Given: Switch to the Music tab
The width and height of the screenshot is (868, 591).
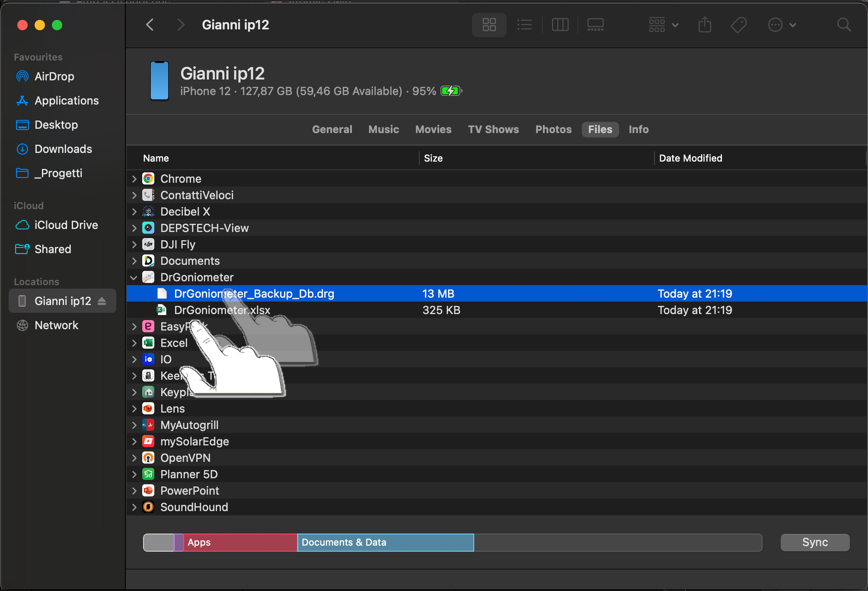Looking at the screenshot, I should pyautogui.click(x=383, y=129).
